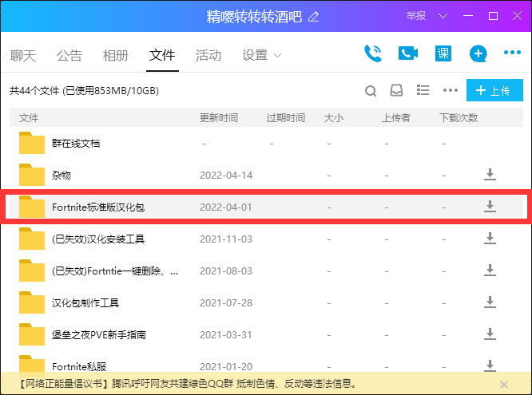Download the Fortnite私服 folder

[x=490, y=365]
